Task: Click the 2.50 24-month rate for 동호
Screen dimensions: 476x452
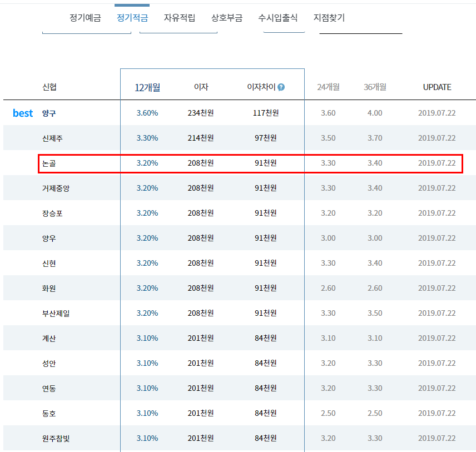Action: coord(328,413)
